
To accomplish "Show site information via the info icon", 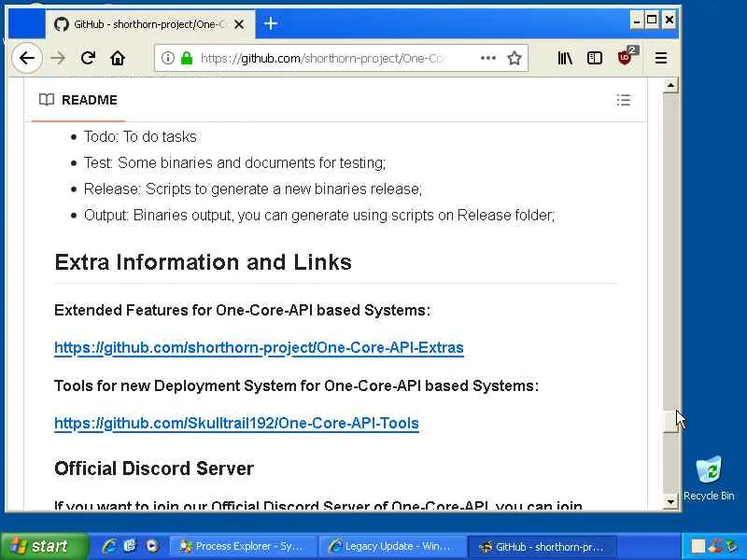I will (167, 58).
